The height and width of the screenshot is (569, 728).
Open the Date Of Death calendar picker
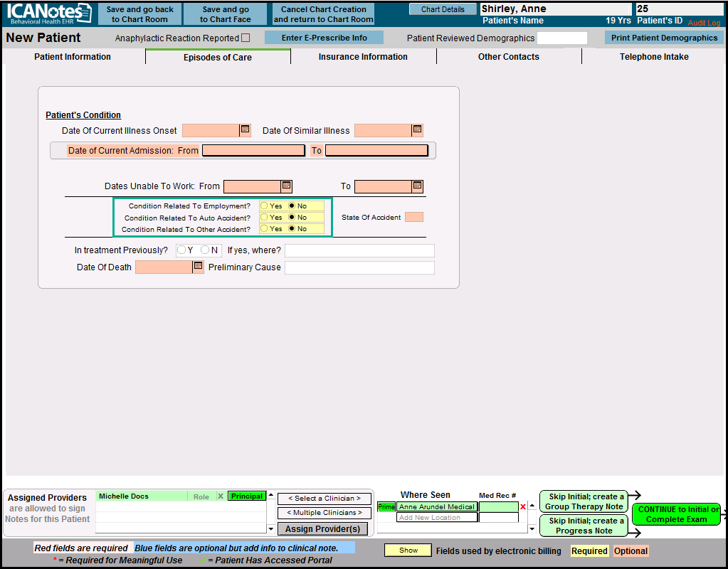click(198, 267)
